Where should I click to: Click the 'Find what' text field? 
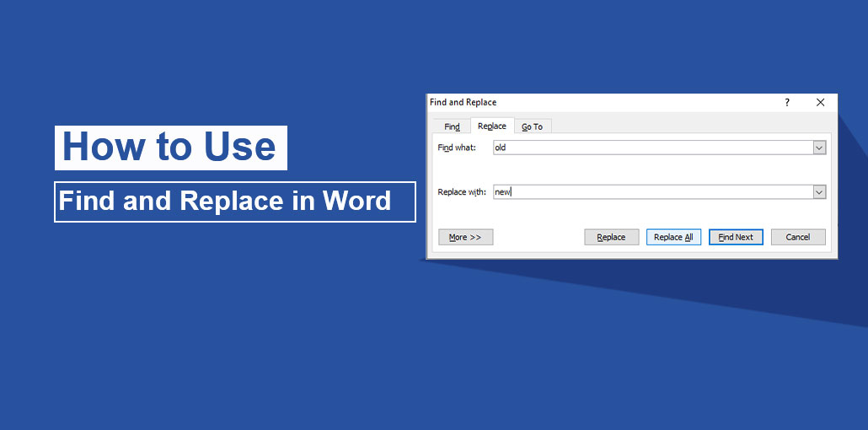point(653,148)
